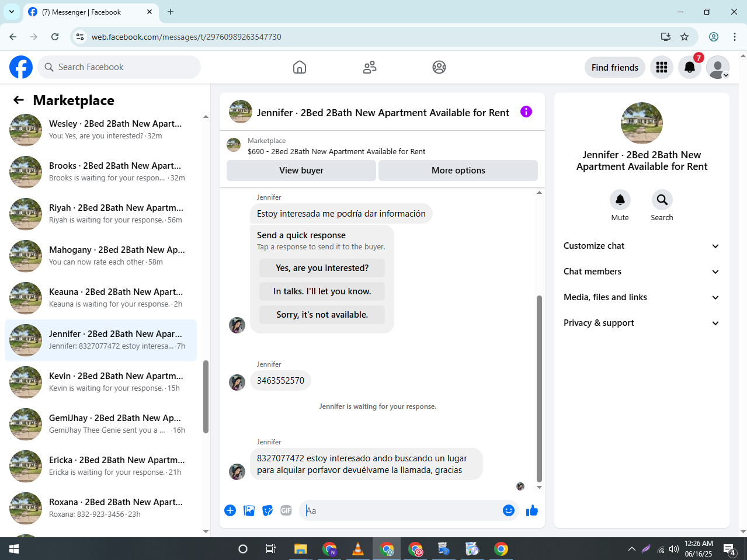Expand Media, files and links section
The width and height of the screenshot is (747, 560).
point(641,297)
